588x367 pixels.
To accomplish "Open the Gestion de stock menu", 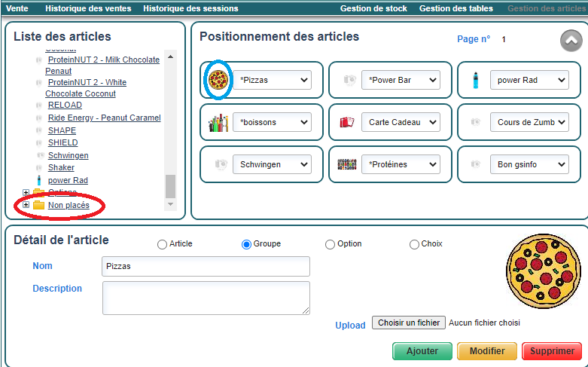I will (x=373, y=8).
